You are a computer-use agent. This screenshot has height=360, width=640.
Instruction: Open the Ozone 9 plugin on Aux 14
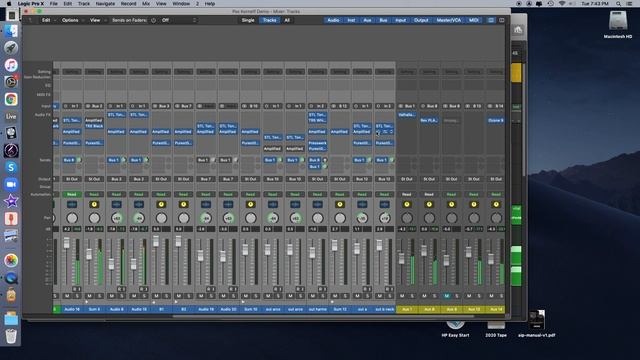pos(496,120)
